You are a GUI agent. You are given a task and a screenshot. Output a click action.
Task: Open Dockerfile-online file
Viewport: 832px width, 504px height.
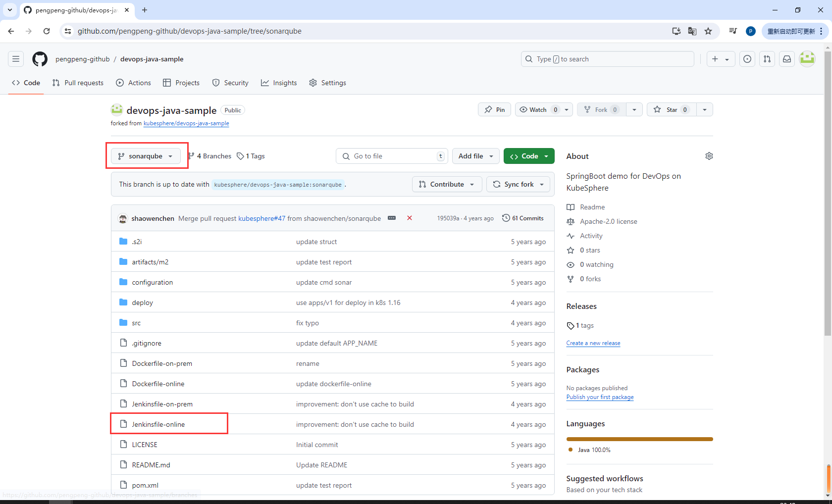coord(158,384)
